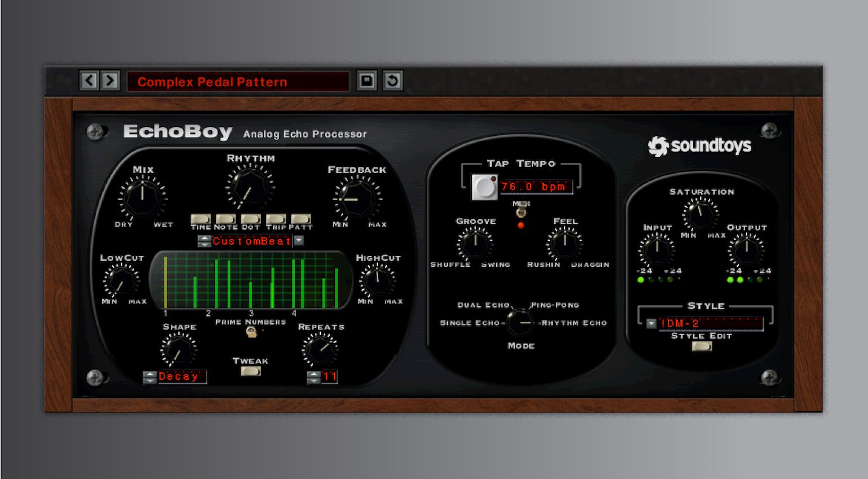Enable the Trip rhythm mode
Screen dimensions: 868x479
(x=276, y=218)
